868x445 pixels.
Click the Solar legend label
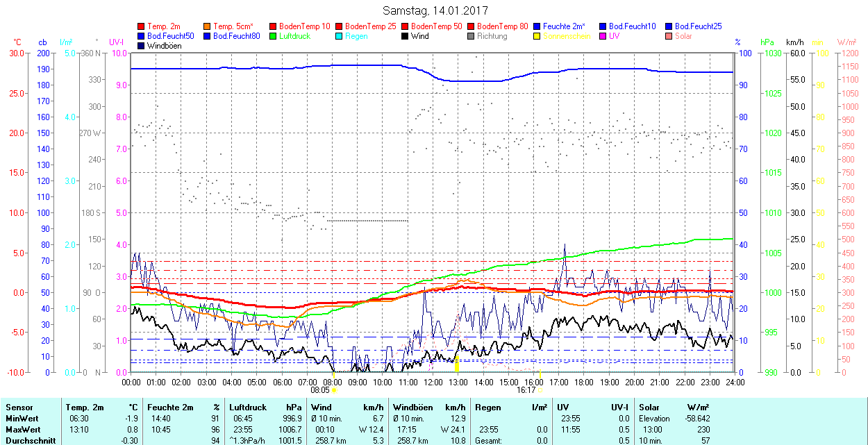pos(683,36)
